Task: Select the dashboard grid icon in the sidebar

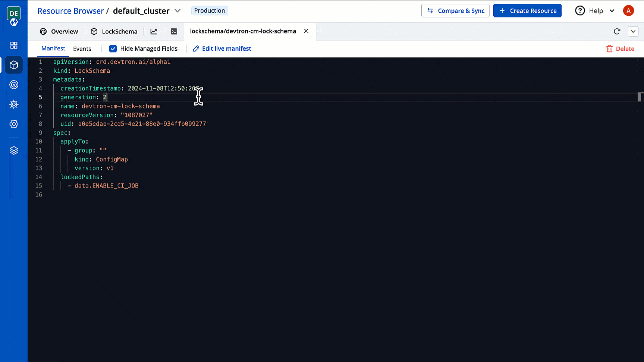Action: point(14,45)
